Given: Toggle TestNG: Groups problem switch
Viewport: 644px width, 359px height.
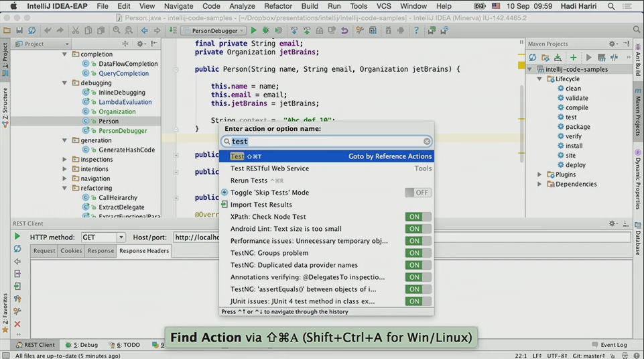Looking at the screenshot, I should pyautogui.click(x=417, y=253).
